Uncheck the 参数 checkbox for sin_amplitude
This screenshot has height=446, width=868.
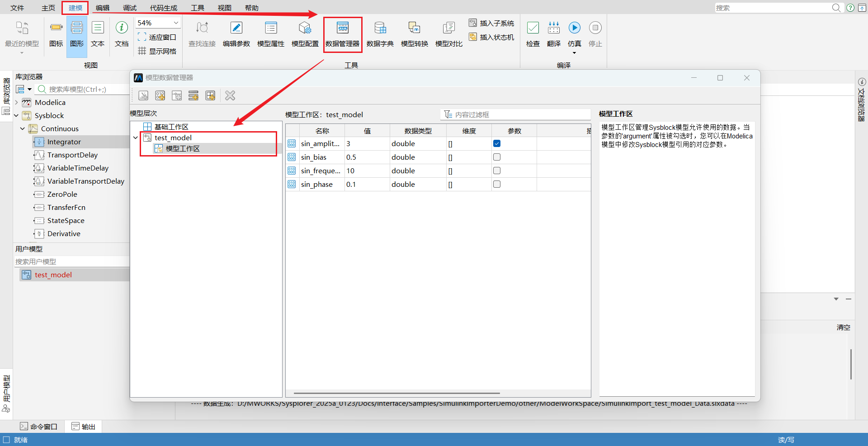click(497, 143)
